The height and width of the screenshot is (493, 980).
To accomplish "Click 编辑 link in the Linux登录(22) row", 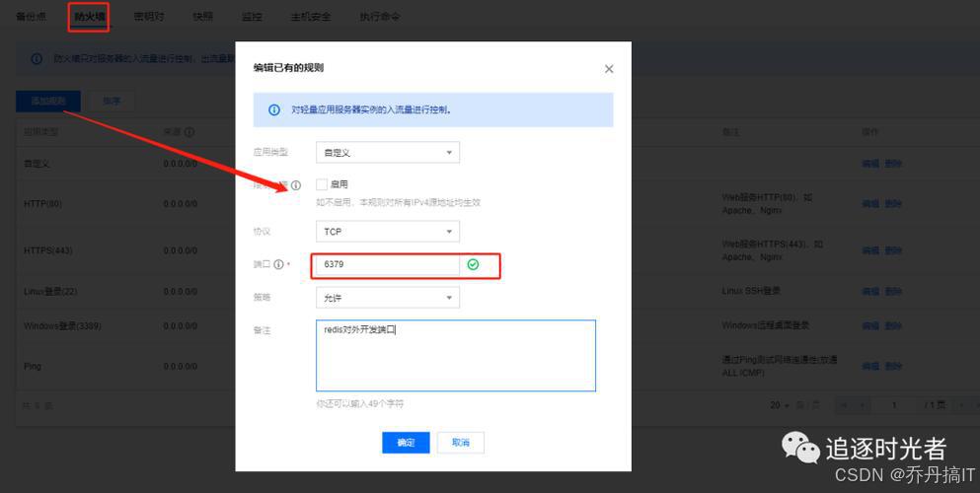I will (x=870, y=292).
